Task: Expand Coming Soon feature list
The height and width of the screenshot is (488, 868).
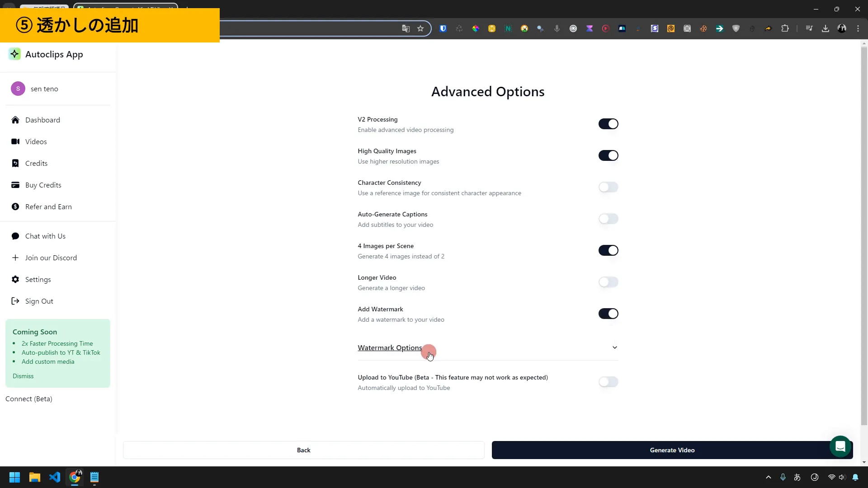Action: point(34,331)
